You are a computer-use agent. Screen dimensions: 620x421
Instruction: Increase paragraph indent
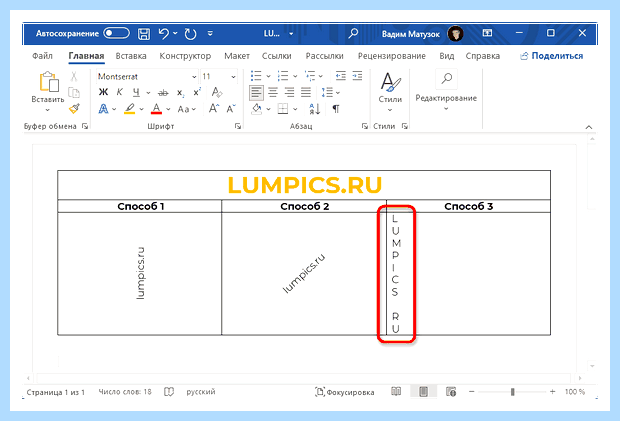pos(357,76)
